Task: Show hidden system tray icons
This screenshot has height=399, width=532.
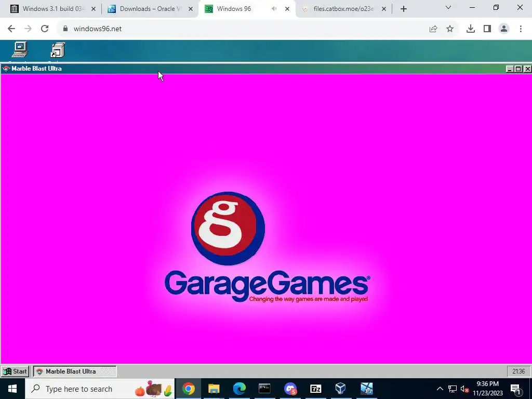Action: [x=440, y=389]
